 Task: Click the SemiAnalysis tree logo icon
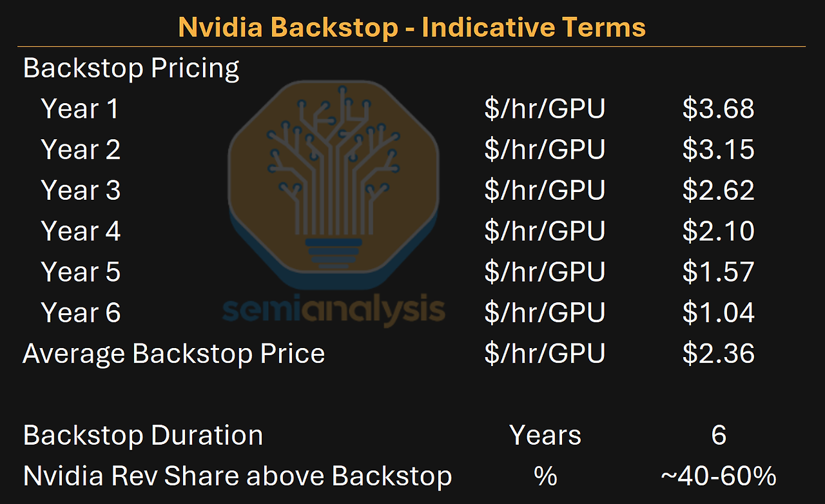pos(333,186)
